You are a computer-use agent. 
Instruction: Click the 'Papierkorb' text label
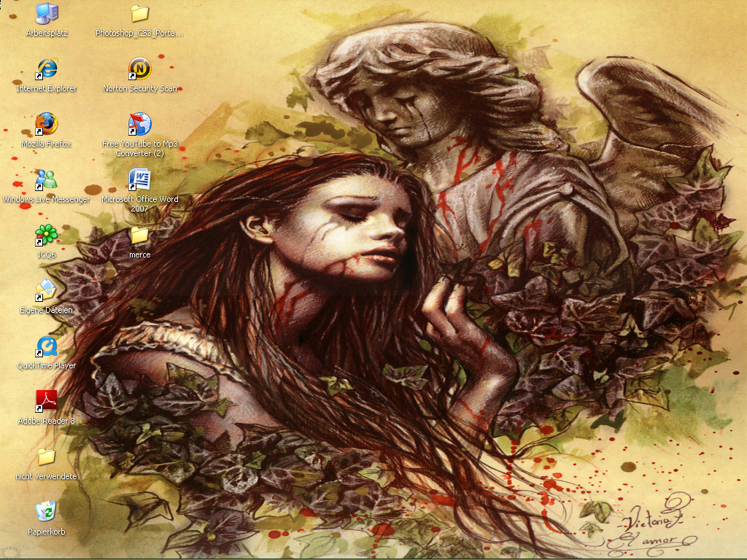click(x=47, y=532)
